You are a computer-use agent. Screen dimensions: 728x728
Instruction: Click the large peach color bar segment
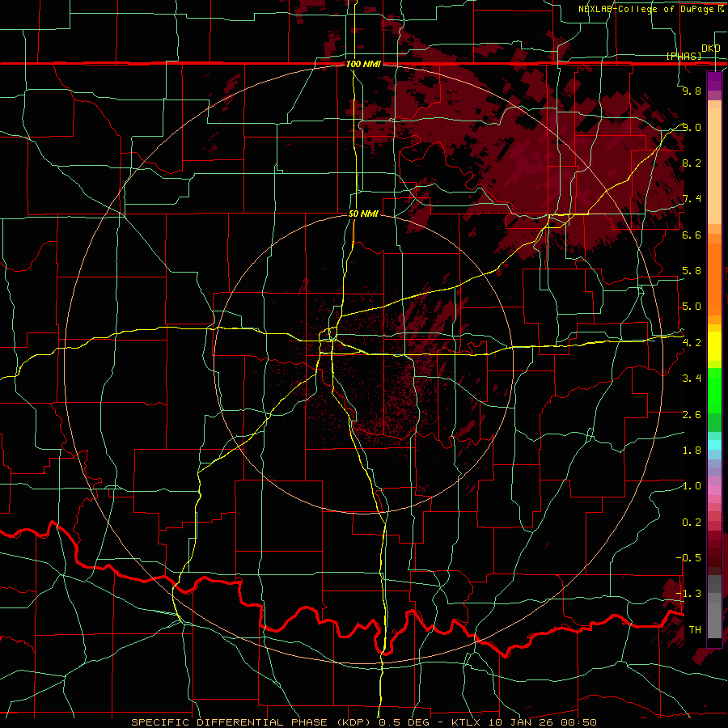point(714,166)
